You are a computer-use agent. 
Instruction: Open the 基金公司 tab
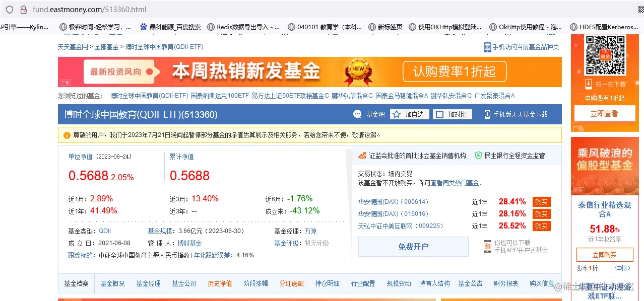coord(184,283)
